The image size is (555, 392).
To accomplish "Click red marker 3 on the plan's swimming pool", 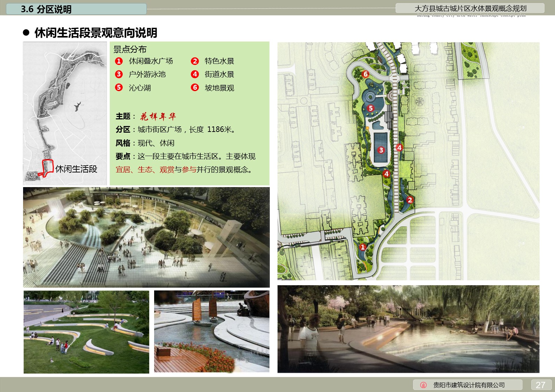I will pos(381,150).
